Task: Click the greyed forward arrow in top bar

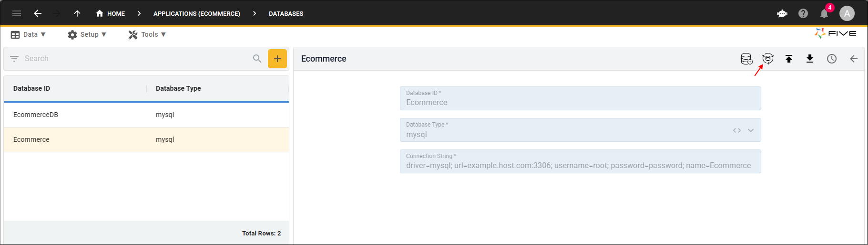Action: pyautogui.click(x=57, y=13)
